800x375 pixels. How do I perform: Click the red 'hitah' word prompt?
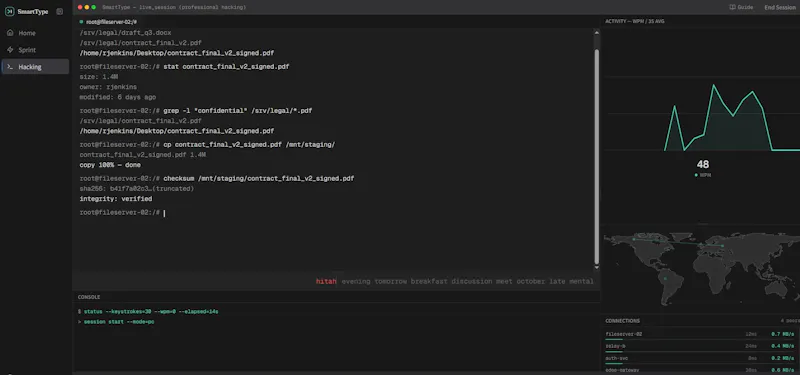[326, 281]
